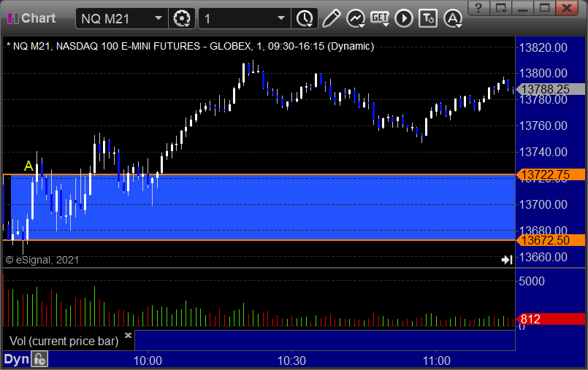Open the help question mark button

pos(478,7)
